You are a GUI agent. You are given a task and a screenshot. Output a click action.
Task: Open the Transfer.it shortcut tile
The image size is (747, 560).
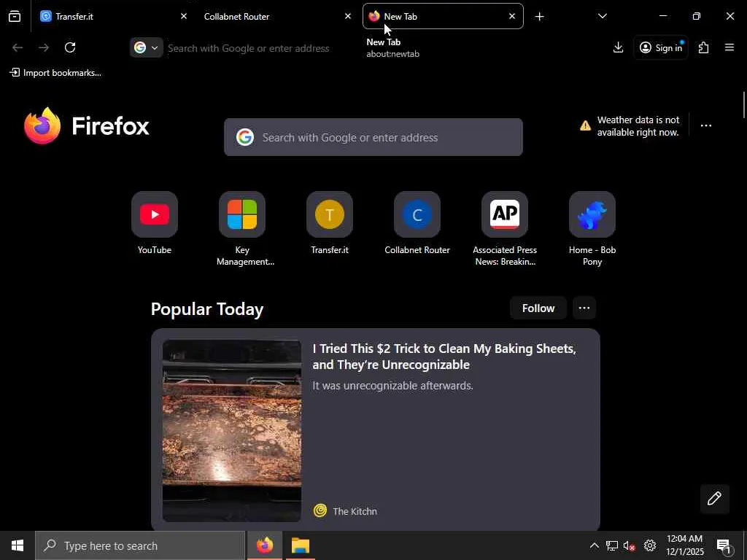[x=330, y=214]
